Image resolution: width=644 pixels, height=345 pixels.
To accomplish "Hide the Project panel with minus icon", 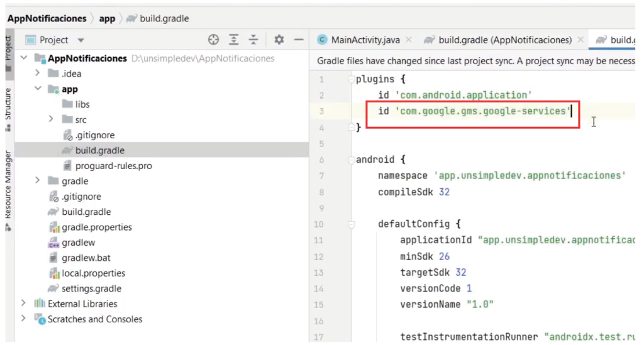I will pyautogui.click(x=299, y=40).
